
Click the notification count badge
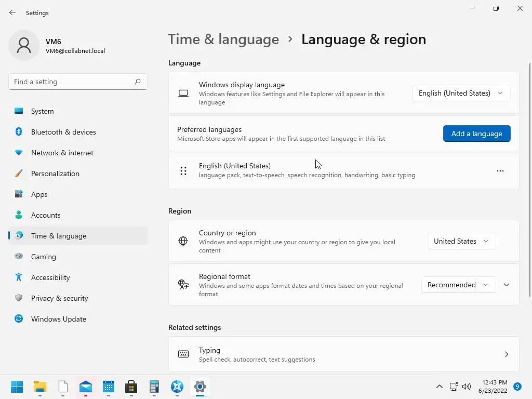[x=517, y=387]
